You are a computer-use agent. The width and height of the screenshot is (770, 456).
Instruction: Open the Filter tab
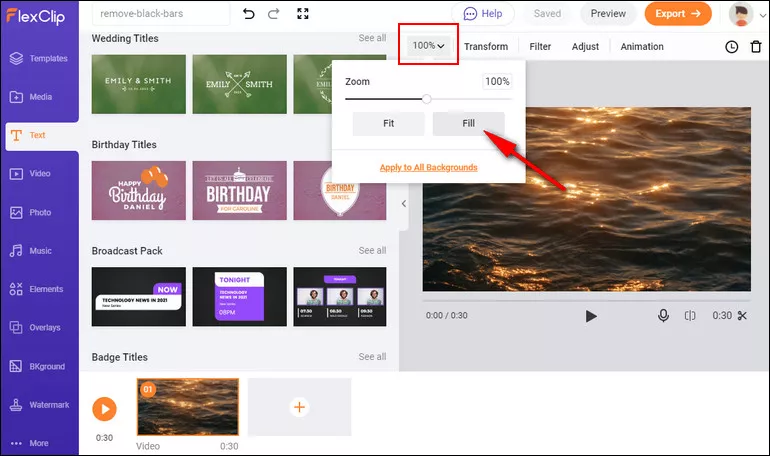[540, 47]
